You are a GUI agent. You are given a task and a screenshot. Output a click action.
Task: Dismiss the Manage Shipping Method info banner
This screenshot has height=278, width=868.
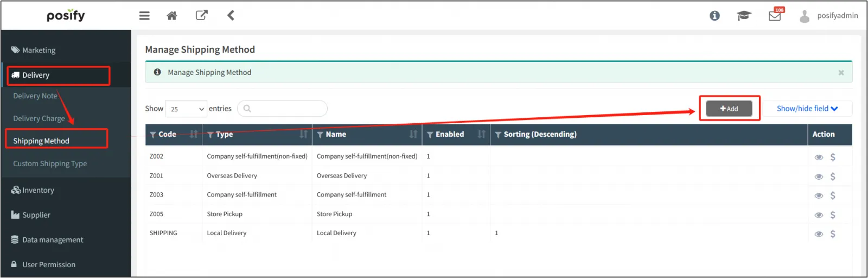coord(841,73)
